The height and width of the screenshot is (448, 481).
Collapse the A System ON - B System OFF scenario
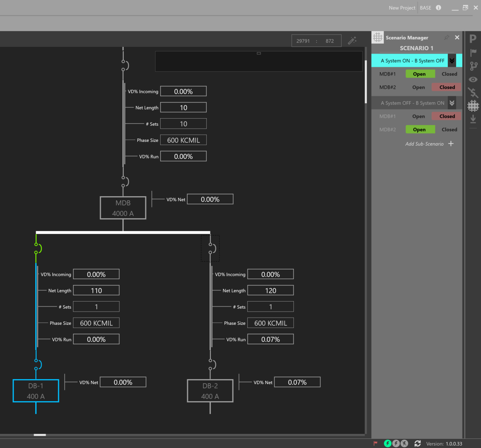[x=452, y=60]
